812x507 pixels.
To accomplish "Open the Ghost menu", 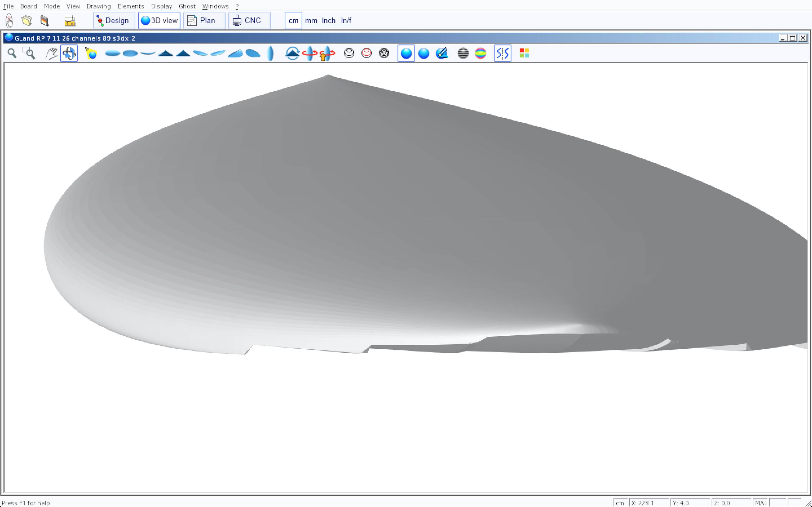I will [x=187, y=6].
